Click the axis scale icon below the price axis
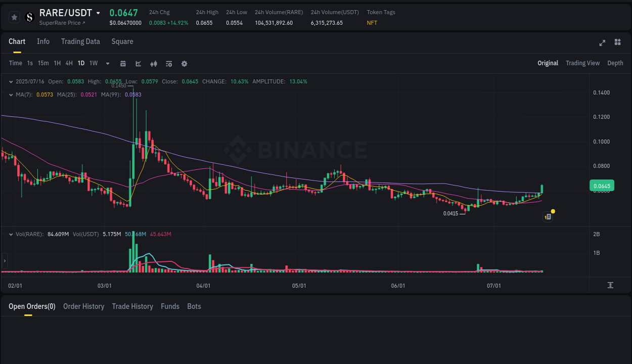 coord(610,286)
